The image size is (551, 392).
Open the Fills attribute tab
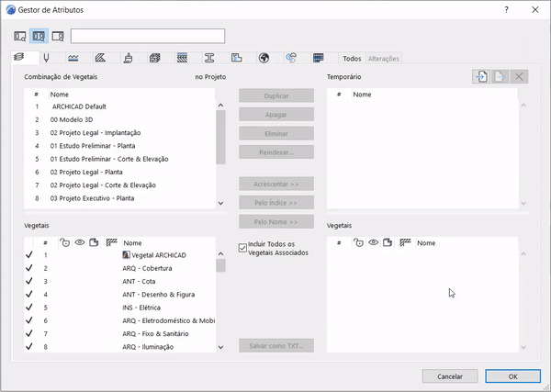tap(100, 58)
